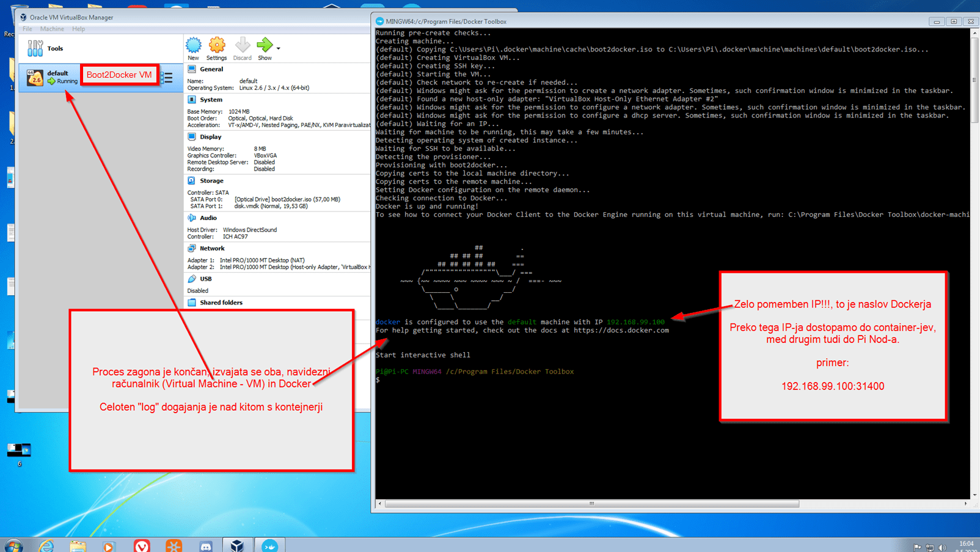Screen dimensions: 980x552
Task: Click the Discard toolbar icon
Action: pos(243,45)
